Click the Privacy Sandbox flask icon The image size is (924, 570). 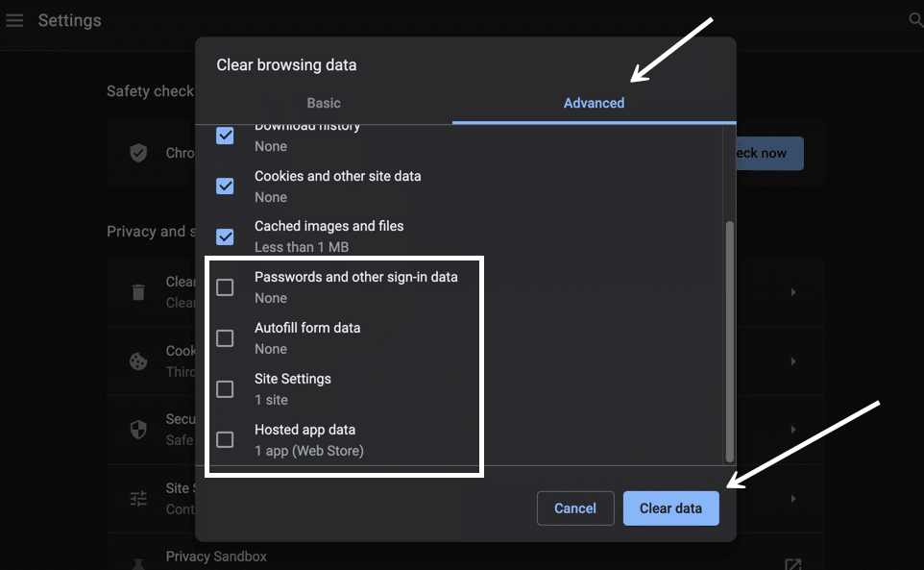[x=137, y=566]
